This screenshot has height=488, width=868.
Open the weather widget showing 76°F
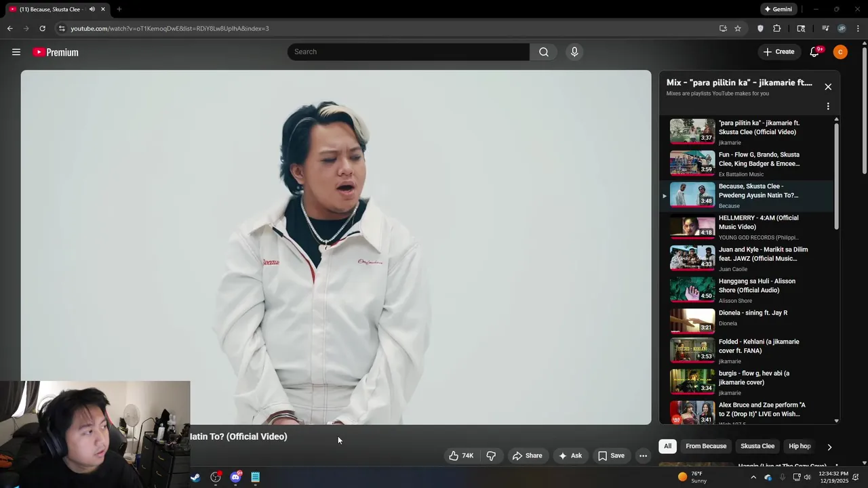(x=692, y=477)
